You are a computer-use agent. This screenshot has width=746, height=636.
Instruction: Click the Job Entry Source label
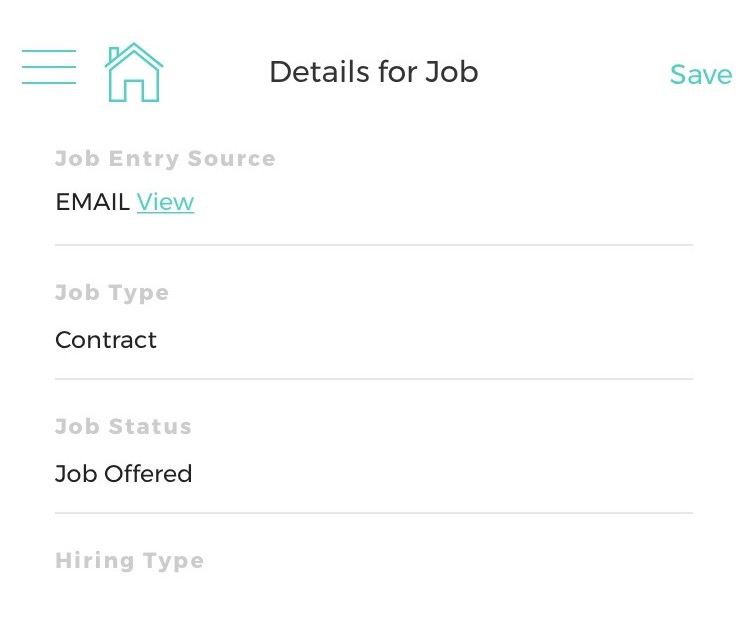tap(165, 159)
